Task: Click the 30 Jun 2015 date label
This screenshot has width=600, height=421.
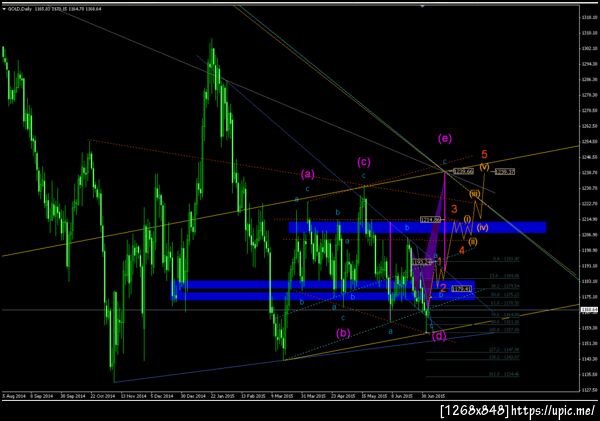Action: (433, 396)
